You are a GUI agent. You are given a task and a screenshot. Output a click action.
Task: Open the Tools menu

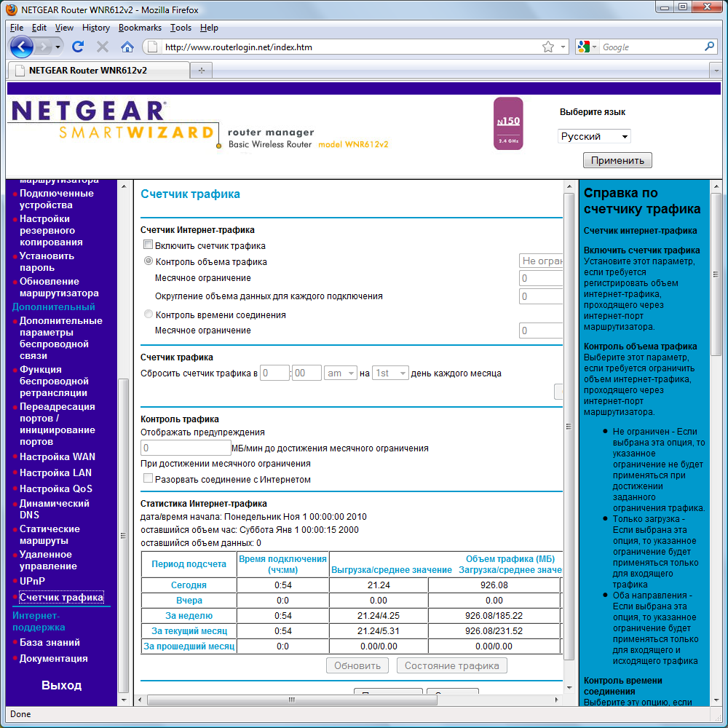181,28
